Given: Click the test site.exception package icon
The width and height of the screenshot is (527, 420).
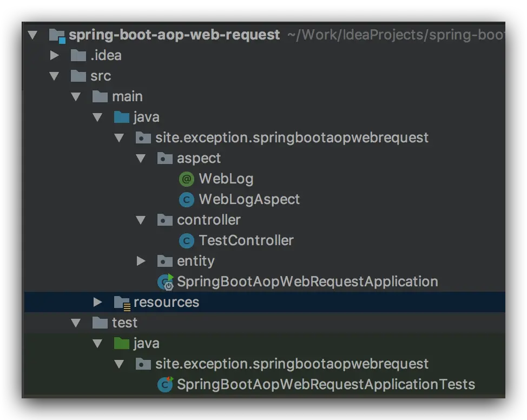Looking at the screenshot, I should coord(143,364).
